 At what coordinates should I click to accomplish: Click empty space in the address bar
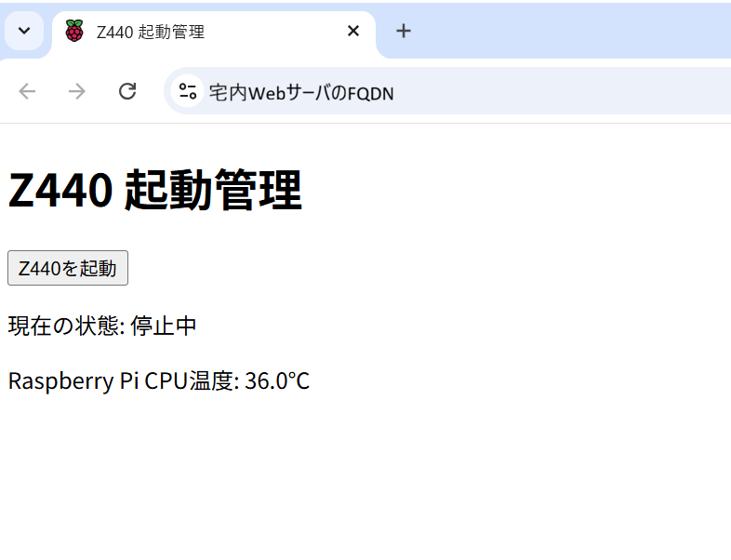(560, 91)
